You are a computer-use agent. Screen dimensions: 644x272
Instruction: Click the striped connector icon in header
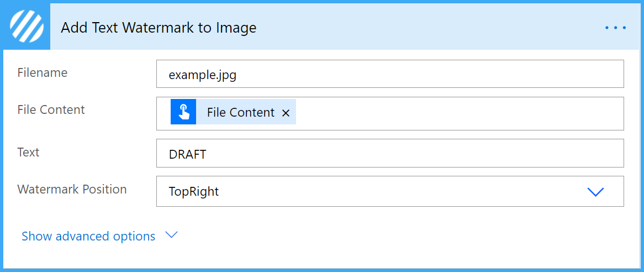point(27,27)
